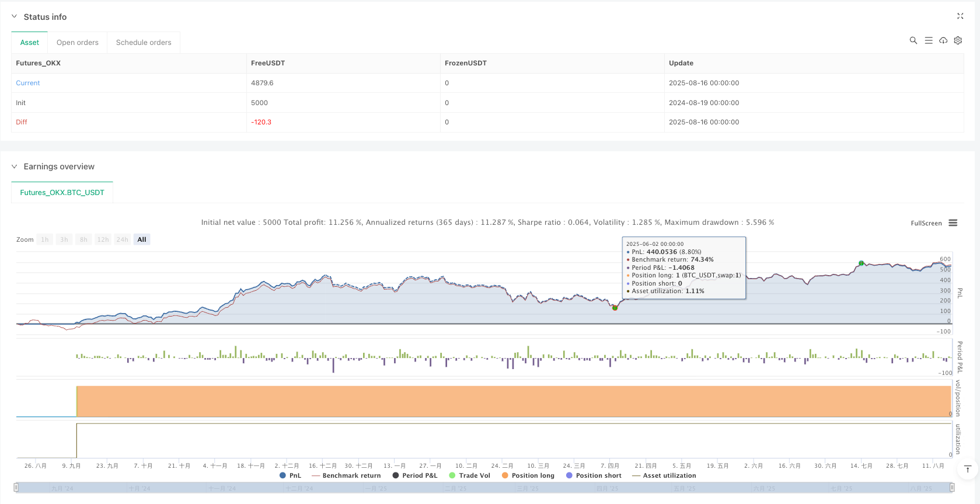This screenshot has width=980, height=504.
Task: Click the green trade marker dot on the chart
Action: coord(615,308)
